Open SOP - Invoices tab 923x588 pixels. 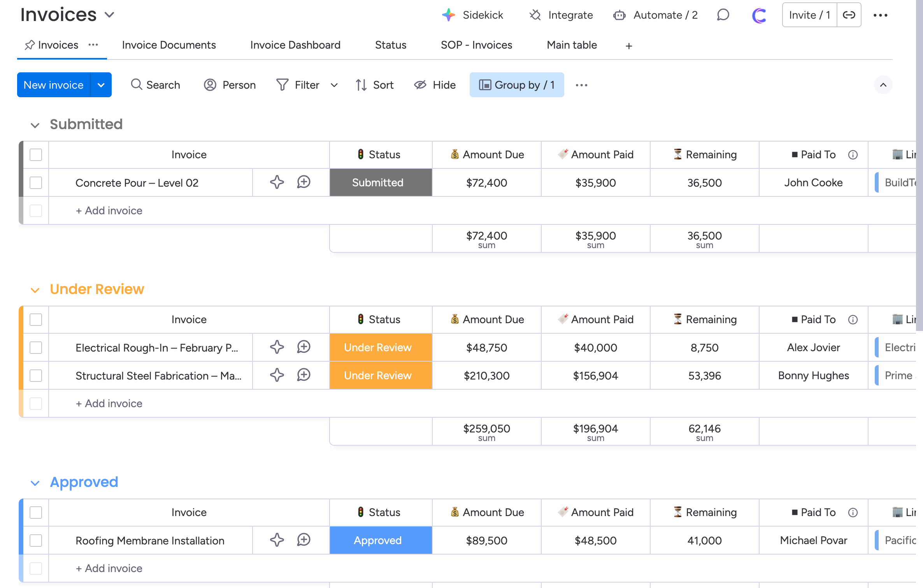tap(476, 45)
